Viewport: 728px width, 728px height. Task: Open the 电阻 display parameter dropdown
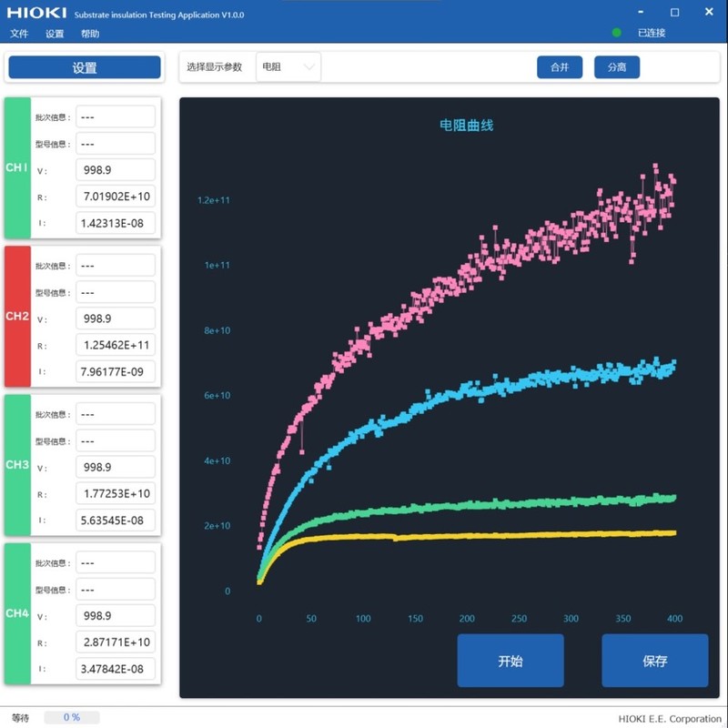point(288,66)
